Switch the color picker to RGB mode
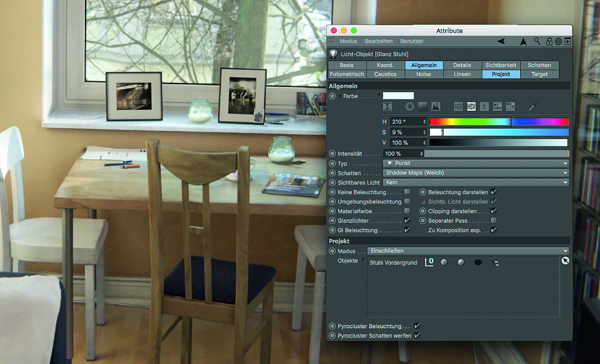The image size is (600, 364). (x=458, y=106)
